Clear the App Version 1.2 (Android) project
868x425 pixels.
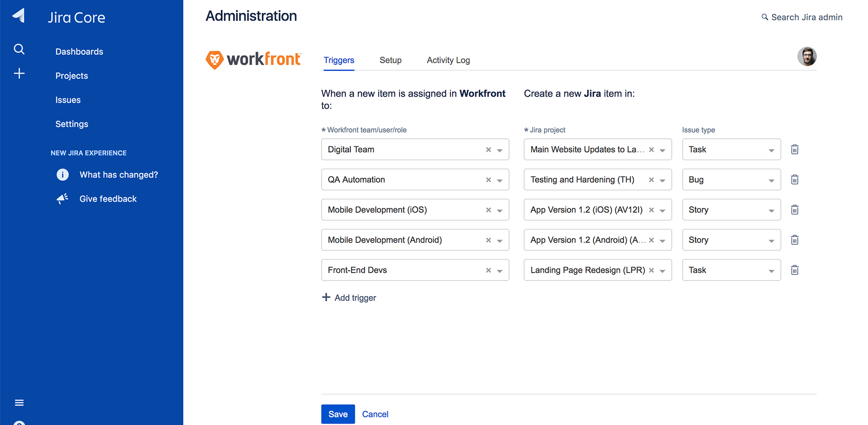(x=651, y=240)
